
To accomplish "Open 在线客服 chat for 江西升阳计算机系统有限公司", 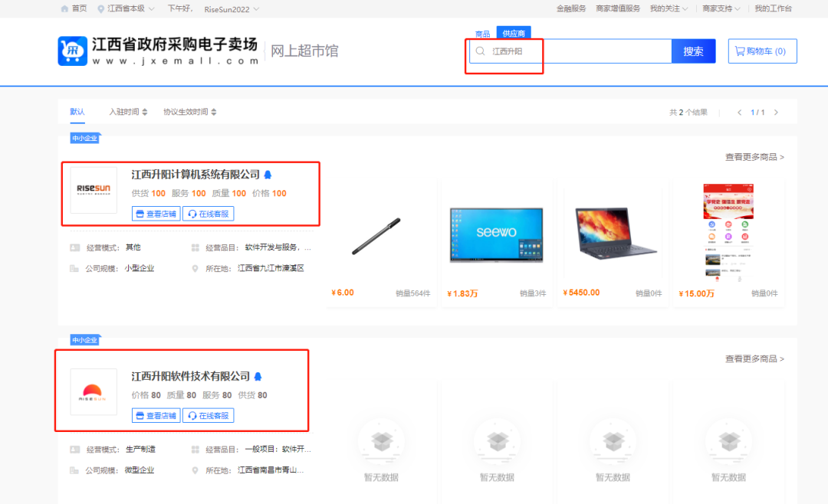I will 207,214.
